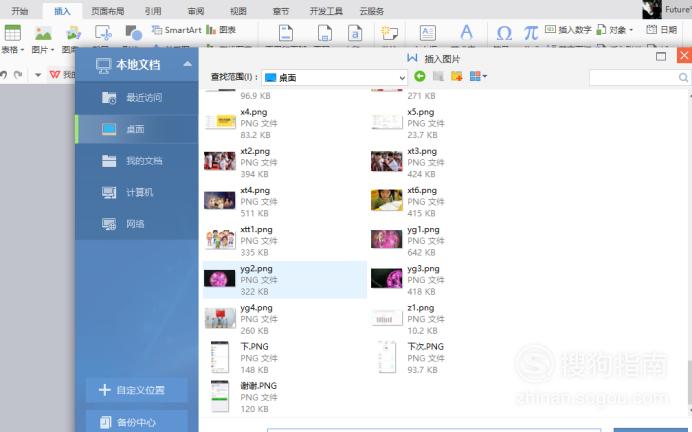
Task: Collapse the 本地文档 panel arrow
Action: [x=188, y=64]
